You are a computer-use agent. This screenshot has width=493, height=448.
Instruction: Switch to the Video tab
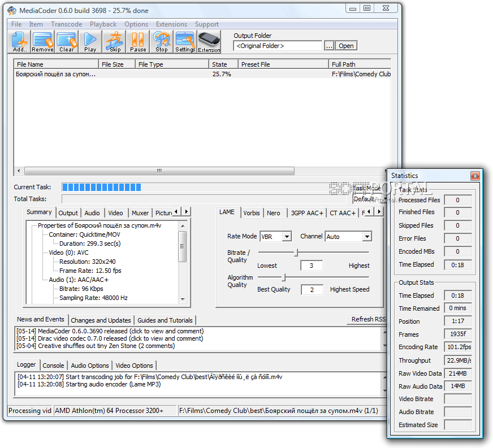[x=115, y=213]
